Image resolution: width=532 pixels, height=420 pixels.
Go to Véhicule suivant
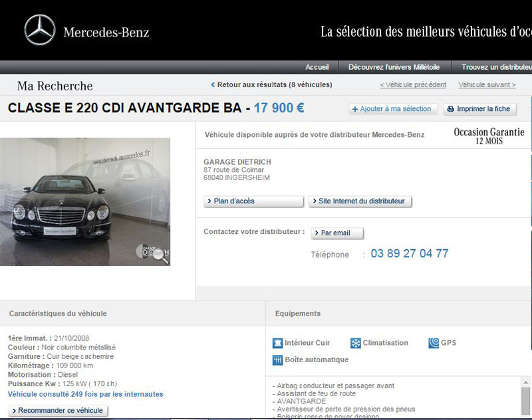pos(487,85)
